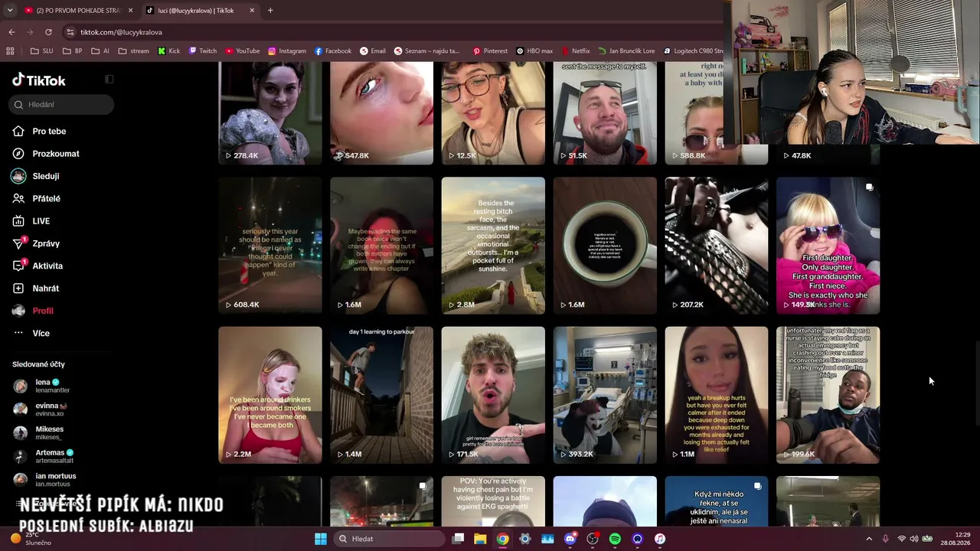
Task: Show hidden system tray icons
Action: 869,539
